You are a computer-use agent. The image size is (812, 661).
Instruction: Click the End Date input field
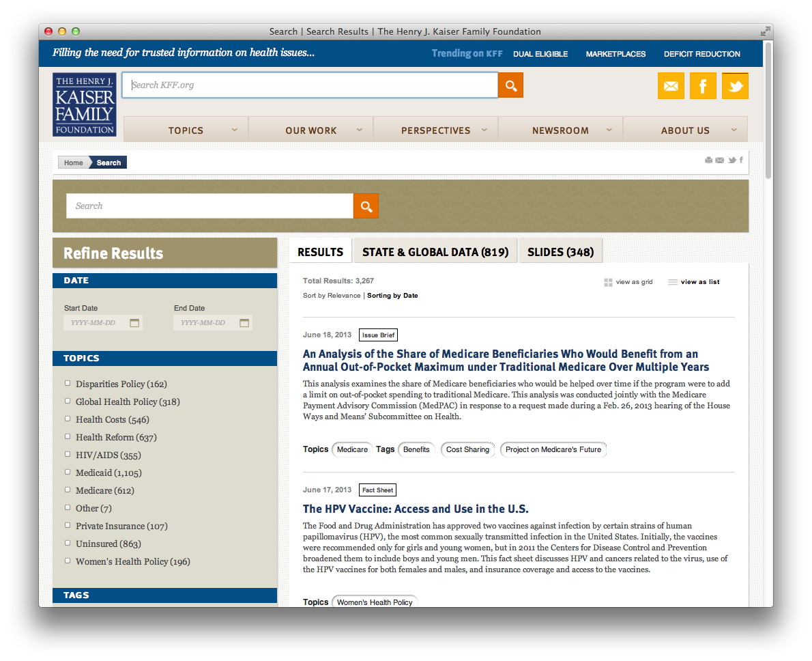(x=212, y=323)
